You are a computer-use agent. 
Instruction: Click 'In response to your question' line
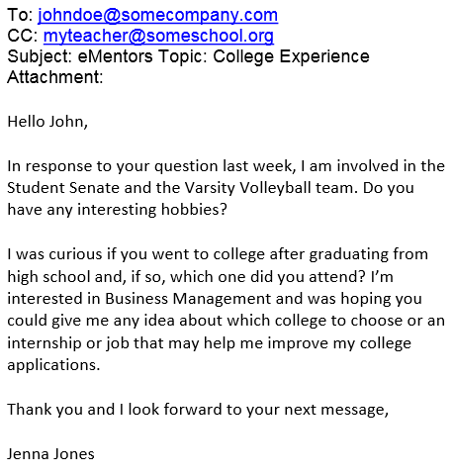coord(226,166)
